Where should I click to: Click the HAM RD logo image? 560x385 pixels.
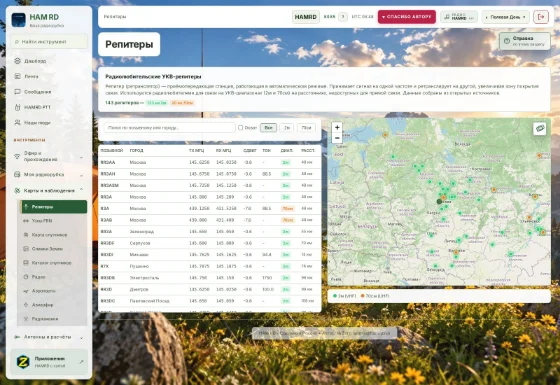tap(18, 20)
